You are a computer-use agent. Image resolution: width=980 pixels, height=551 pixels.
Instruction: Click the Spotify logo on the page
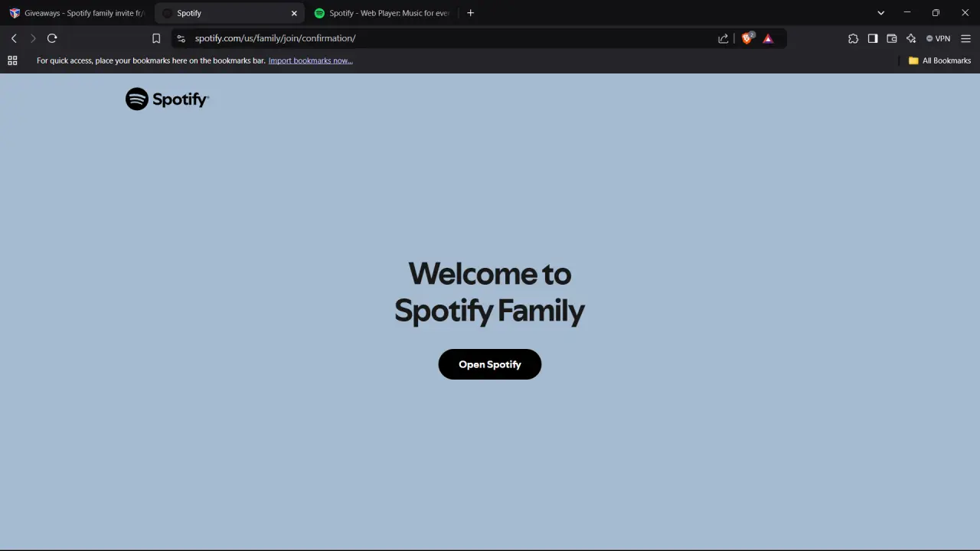pyautogui.click(x=167, y=99)
